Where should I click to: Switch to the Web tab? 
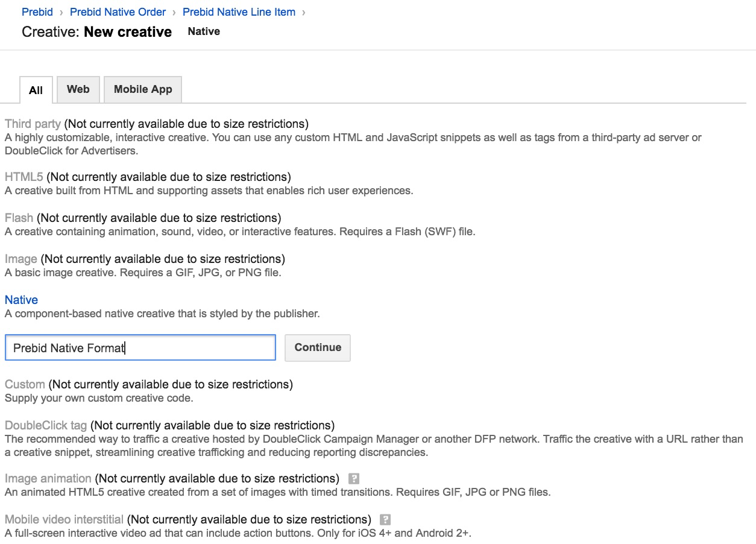tap(78, 89)
